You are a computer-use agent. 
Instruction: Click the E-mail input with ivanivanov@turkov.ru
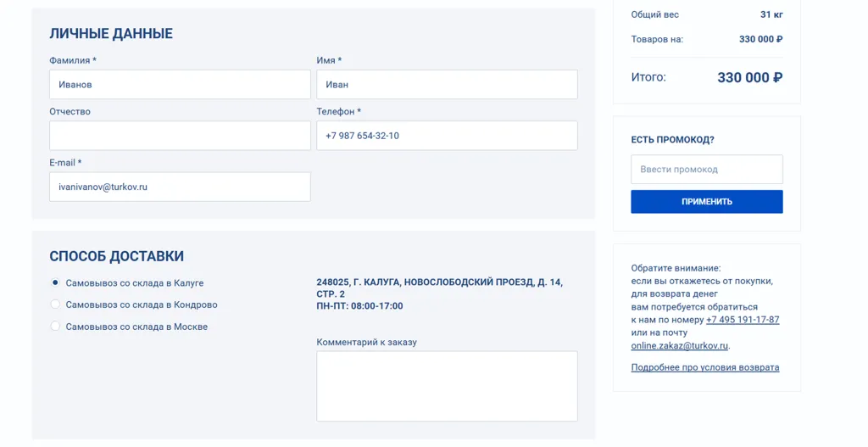(180, 187)
